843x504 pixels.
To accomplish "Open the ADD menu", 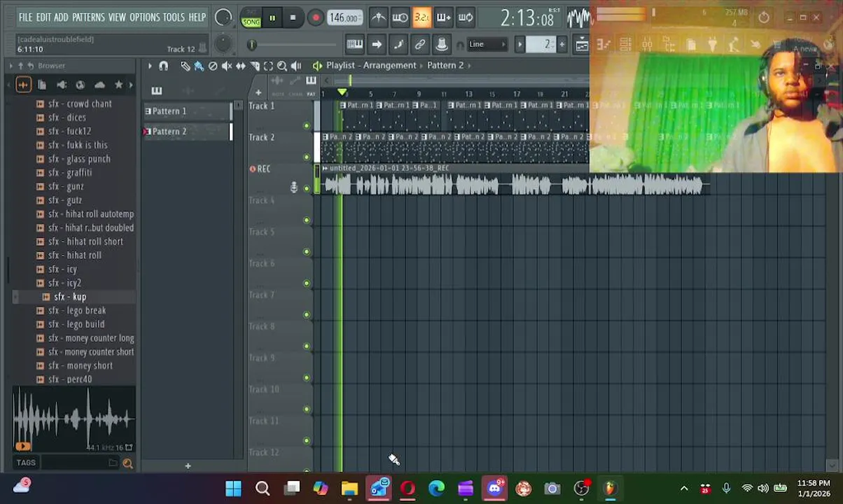I will coord(62,17).
